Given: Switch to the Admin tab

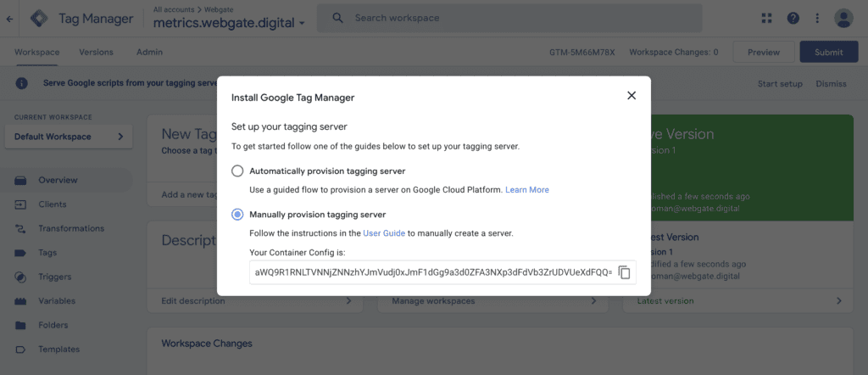Looking at the screenshot, I should coord(149,52).
